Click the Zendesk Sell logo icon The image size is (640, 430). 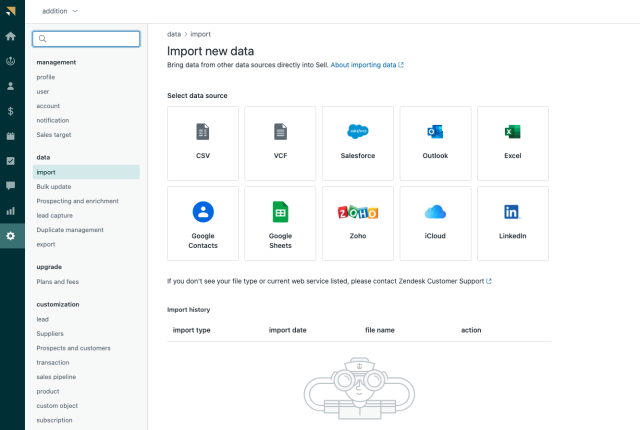click(x=11, y=11)
